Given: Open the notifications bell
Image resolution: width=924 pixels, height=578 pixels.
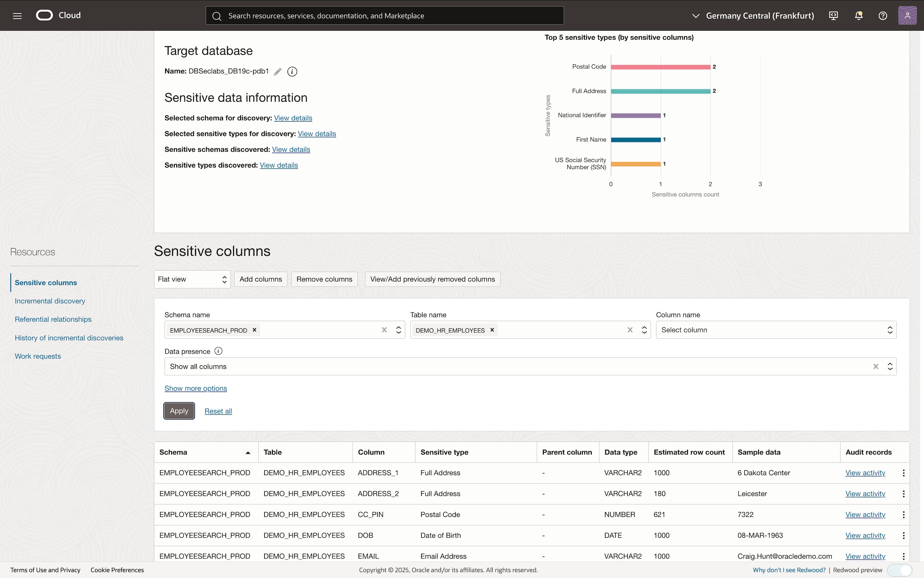Looking at the screenshot, I should coord(858,16).
